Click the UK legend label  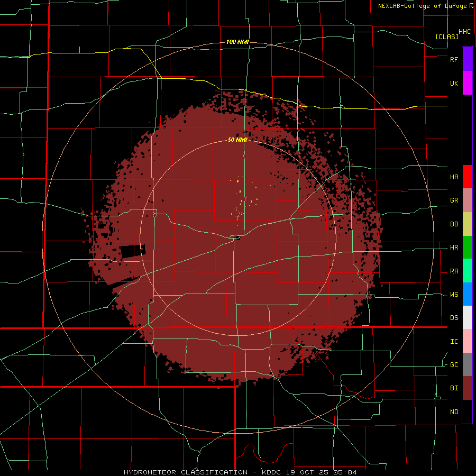click(x=454, y=83)
